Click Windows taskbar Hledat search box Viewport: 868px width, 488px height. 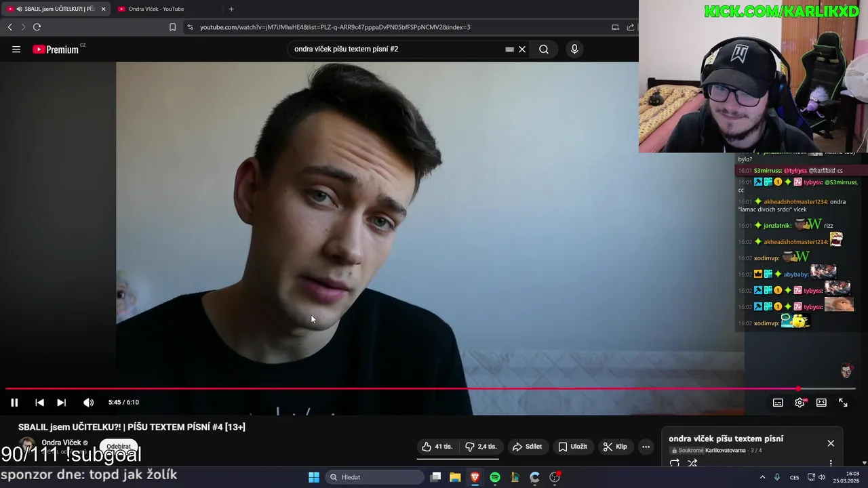[374, 477]
